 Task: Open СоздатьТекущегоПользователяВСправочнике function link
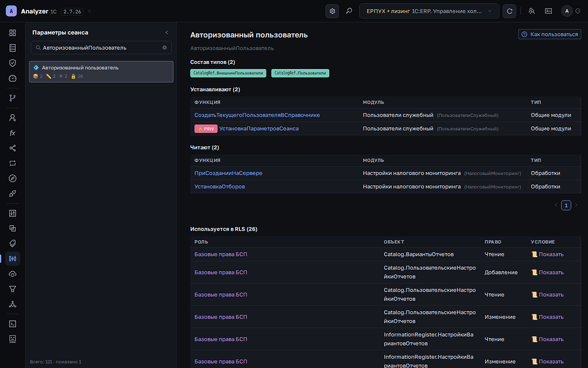pos(257,115)
